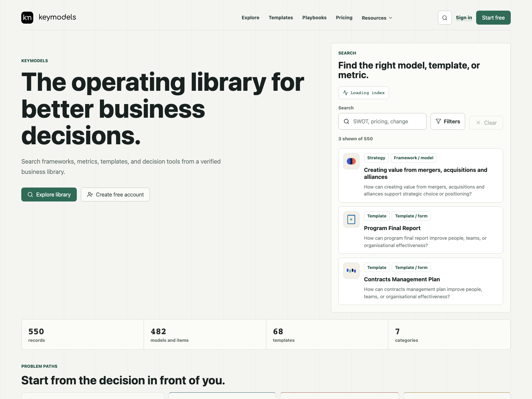Click 'Template / form' tag on Program Final Report
The width and height of the screenshot is (532, 399).
tap(411, 216)
